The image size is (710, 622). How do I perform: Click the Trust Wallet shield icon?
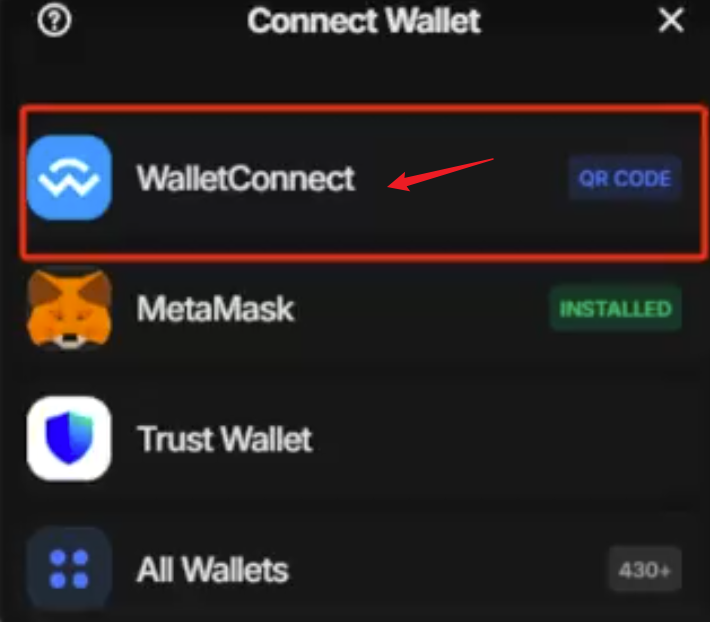(69, 438)
